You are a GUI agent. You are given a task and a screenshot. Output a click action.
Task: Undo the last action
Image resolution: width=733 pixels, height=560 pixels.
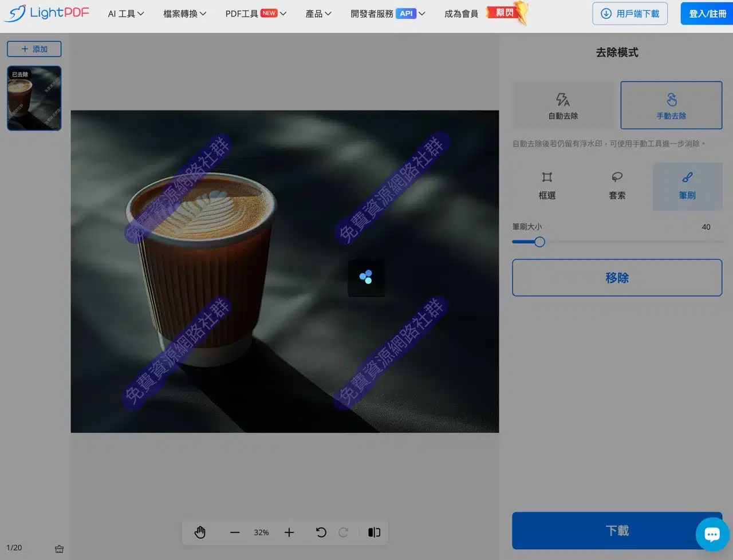click(x=321, y=533)
